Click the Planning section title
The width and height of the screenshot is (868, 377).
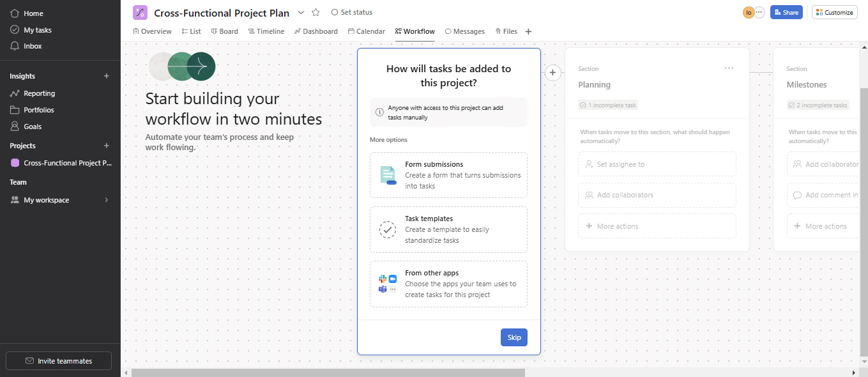coord(595,85)
